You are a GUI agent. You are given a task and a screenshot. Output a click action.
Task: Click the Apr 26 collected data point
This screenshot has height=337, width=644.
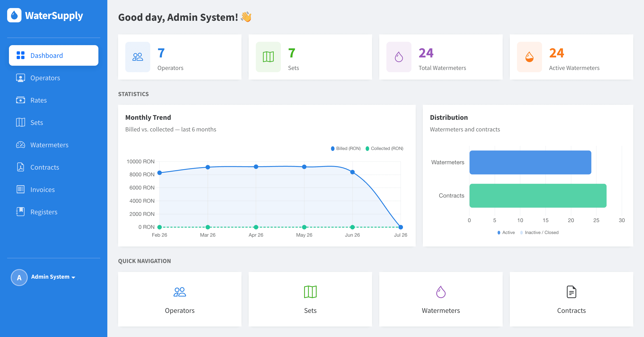256,227
